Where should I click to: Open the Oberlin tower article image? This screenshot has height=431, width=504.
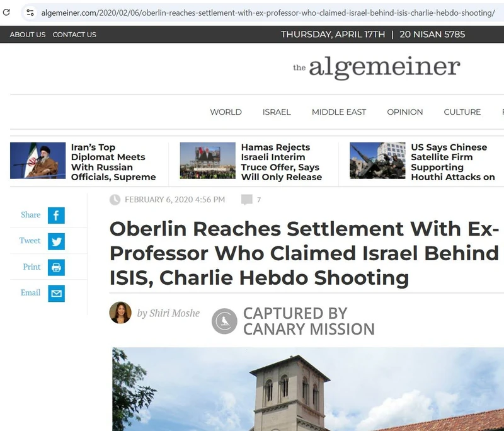(308, 389)
